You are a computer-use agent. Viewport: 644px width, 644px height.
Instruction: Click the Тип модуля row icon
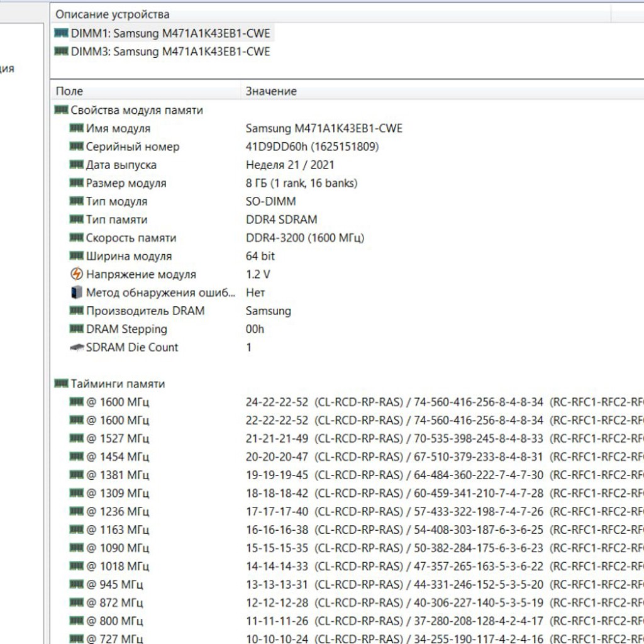pos(76,201)
